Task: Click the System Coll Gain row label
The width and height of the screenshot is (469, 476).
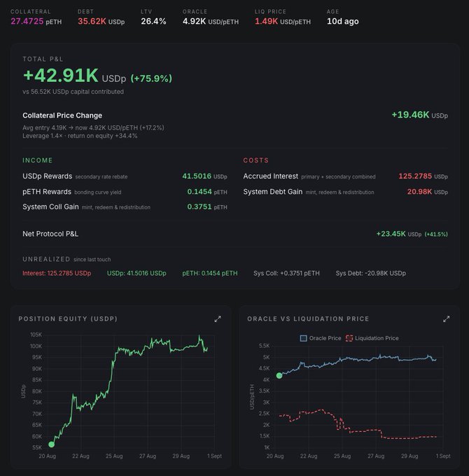Action: (50, 207)
